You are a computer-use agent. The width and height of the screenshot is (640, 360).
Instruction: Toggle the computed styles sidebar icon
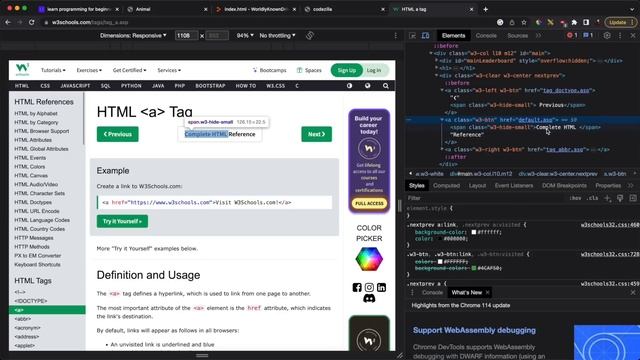(x=633, y=198)
